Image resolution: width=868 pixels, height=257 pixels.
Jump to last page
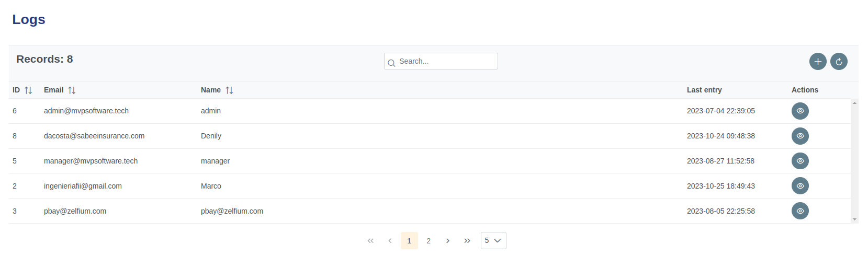click(x=467, y=241)
